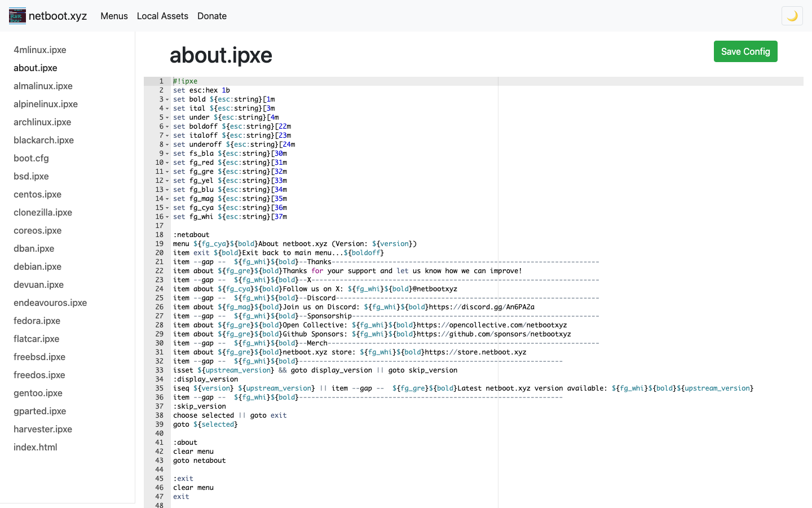Screen dimensions: 812x508
Task: Open the boot.cfg file
Action: [x=31, y=158]
